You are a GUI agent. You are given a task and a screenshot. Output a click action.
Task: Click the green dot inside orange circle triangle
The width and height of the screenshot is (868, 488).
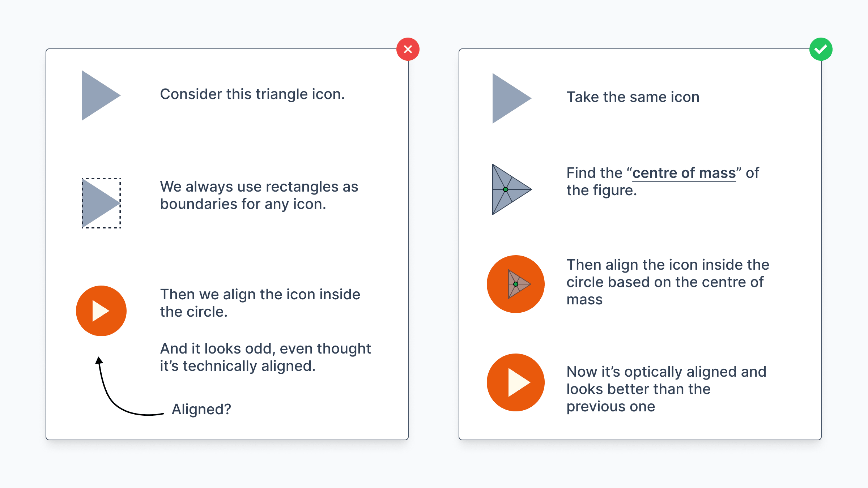coord(516,284)
